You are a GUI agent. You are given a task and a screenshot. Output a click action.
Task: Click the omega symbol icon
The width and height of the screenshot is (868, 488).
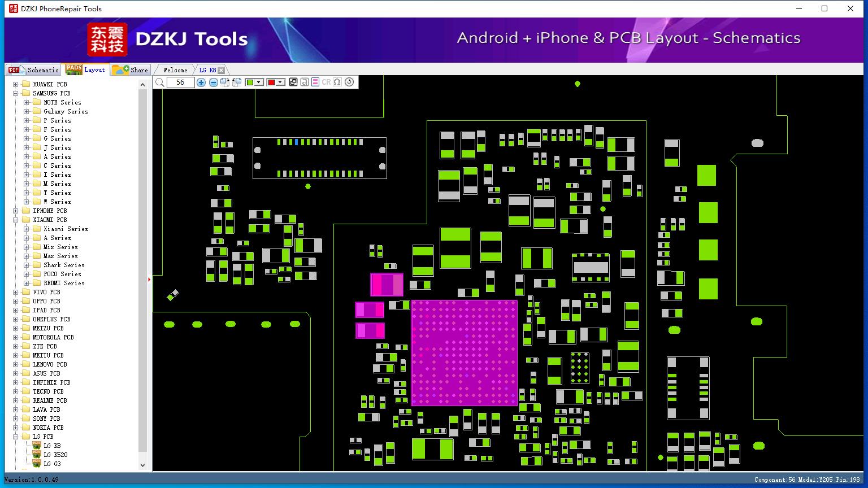coord(337,82)
